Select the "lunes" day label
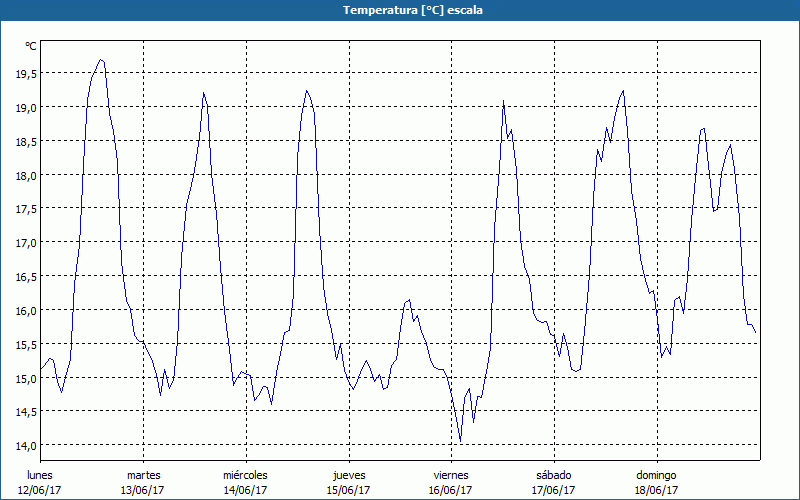This screenshot has height=500, width=800. (x=40, y=475)
